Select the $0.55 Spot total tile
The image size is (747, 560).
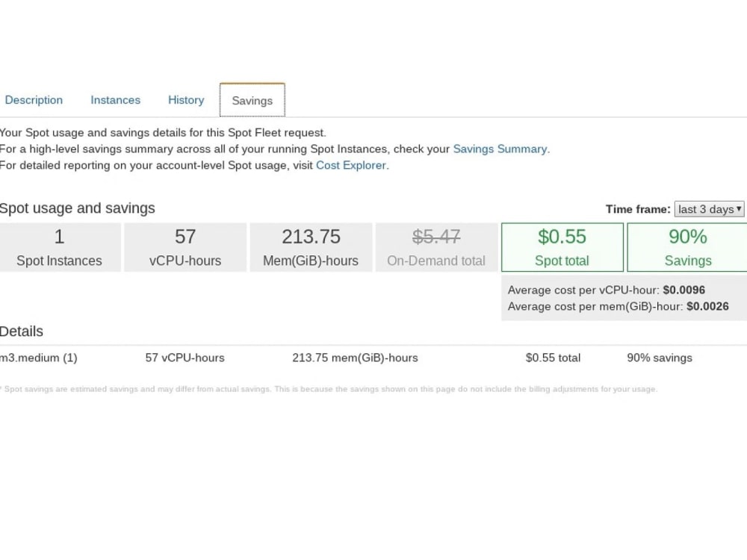coord(562,247)
